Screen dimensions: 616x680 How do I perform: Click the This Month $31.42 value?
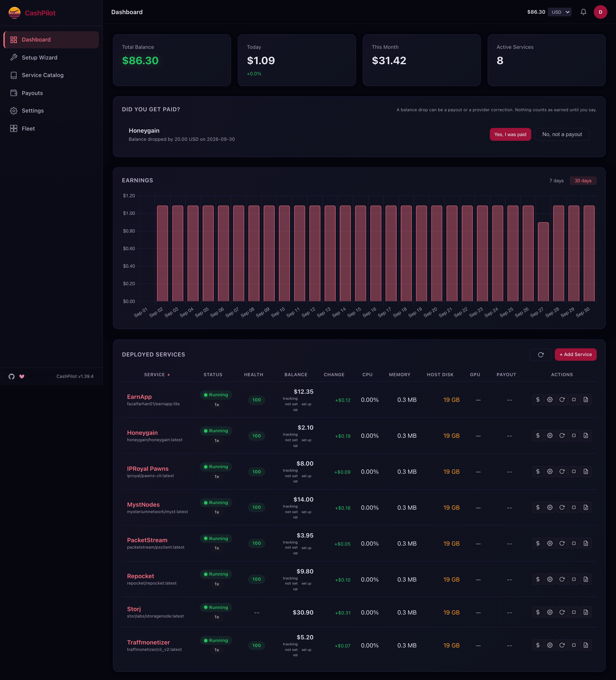(389, 61)
